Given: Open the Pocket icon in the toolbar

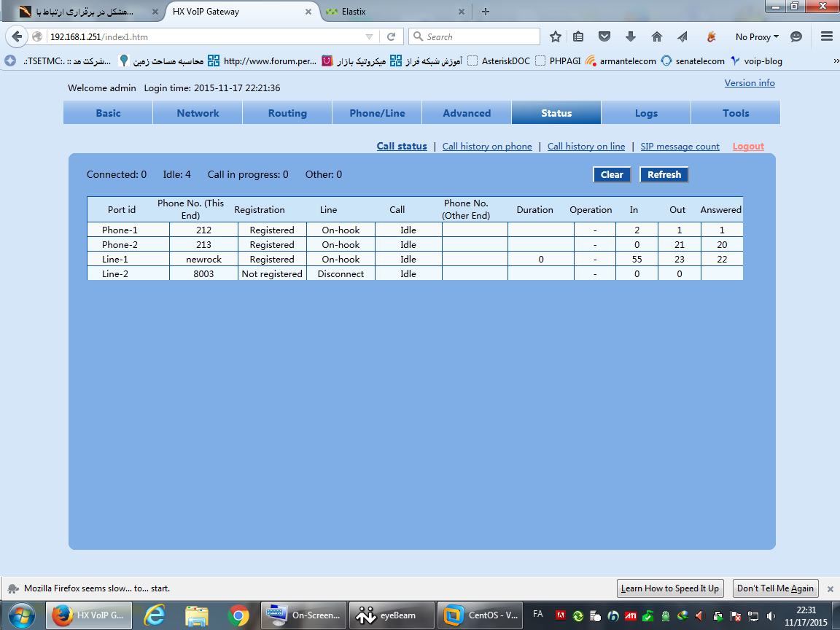Looking at the screenshot, I should pos(604,36).
